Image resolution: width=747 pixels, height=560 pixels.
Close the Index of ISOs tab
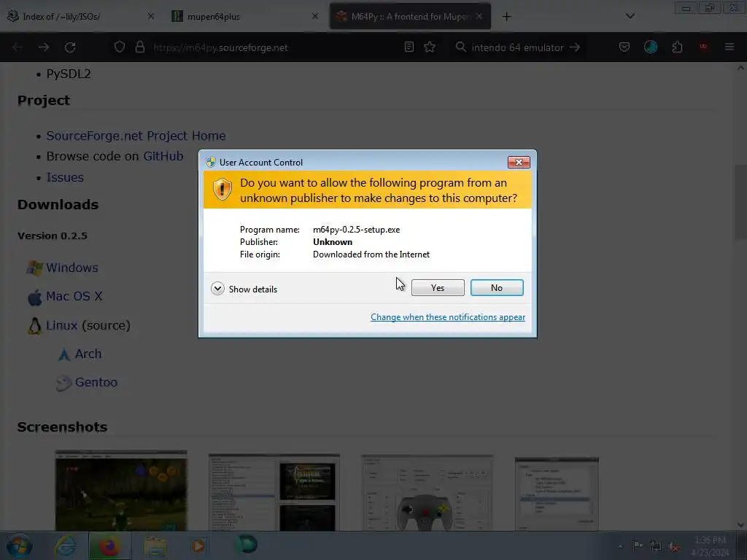pyautogui.click(x=150, y=16)
